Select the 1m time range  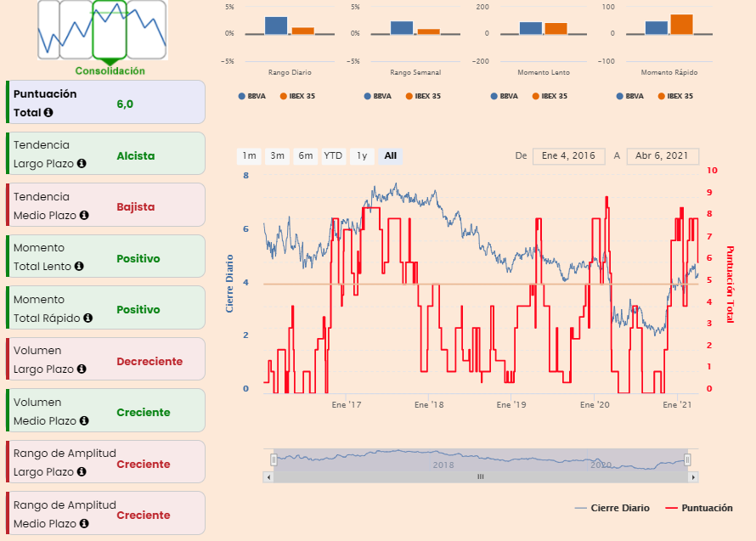249,155
